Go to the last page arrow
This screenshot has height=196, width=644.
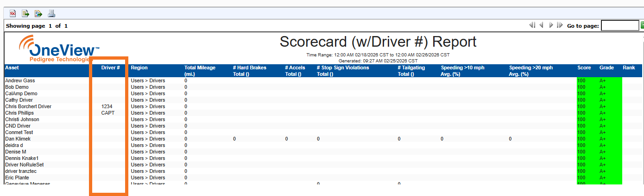560,25
